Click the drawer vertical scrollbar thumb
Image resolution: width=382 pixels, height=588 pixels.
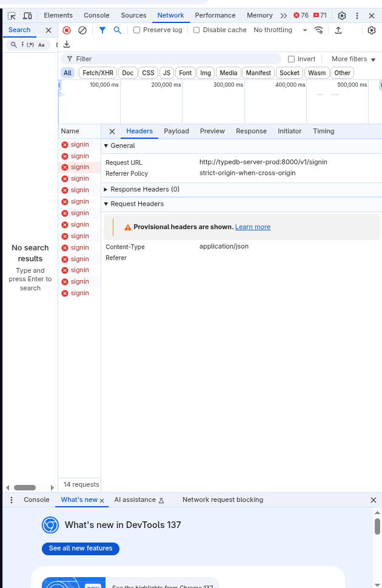coord(378,527)
